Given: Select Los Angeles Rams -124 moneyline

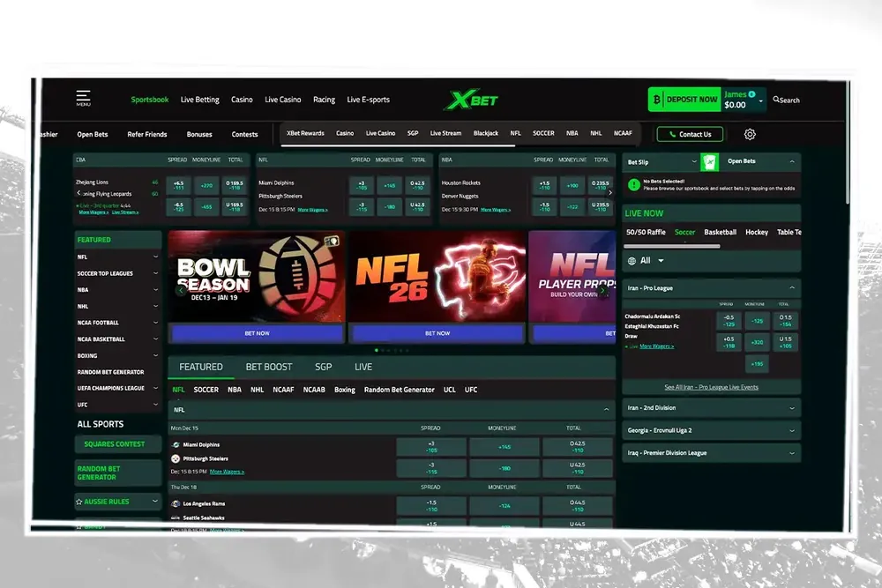Looking at the screenshot, I should [504, 506].
